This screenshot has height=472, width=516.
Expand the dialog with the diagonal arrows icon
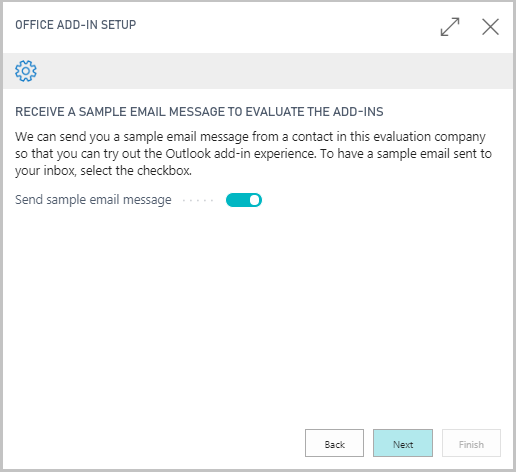tap(450, 27)
